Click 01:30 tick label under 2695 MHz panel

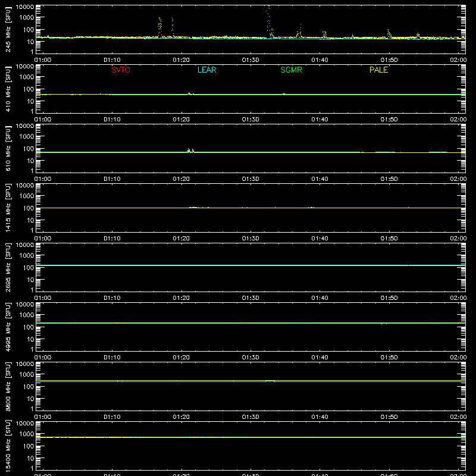[250, 298]
